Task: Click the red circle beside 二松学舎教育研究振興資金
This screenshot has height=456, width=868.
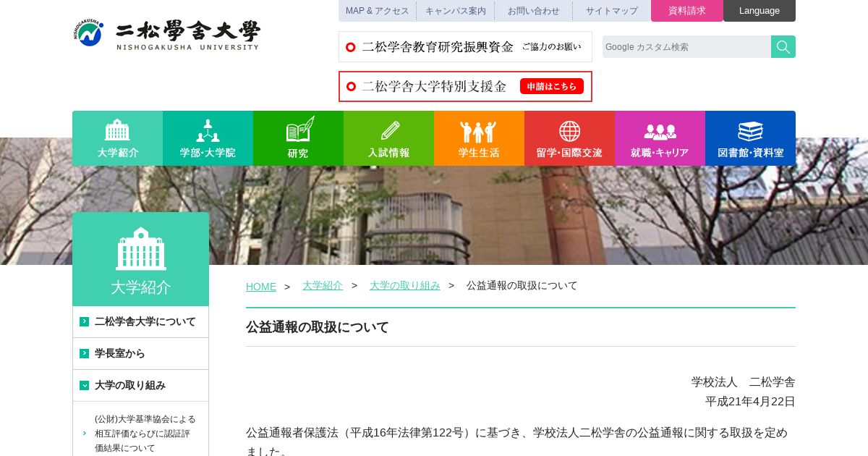Action: tap(351, 47)
